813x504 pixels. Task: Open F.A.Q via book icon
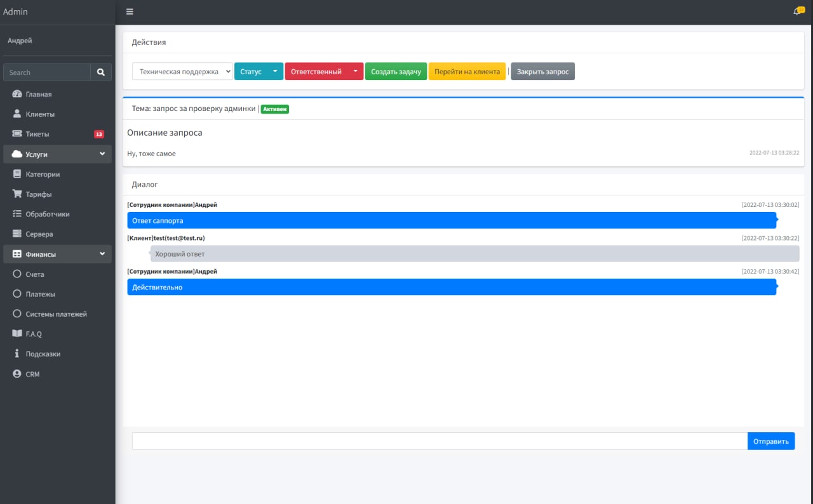(17, 334)
